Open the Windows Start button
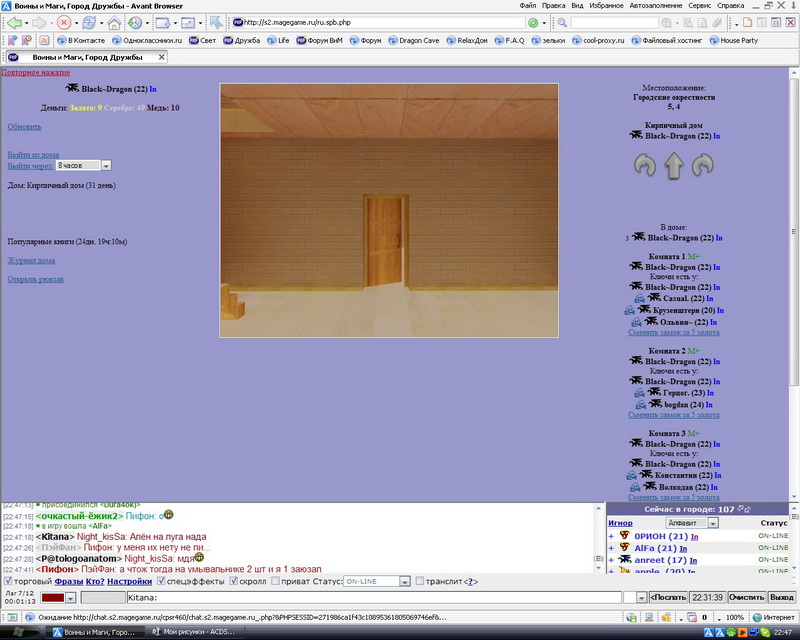Screen dimensions: 800x640 pos(19,632)
